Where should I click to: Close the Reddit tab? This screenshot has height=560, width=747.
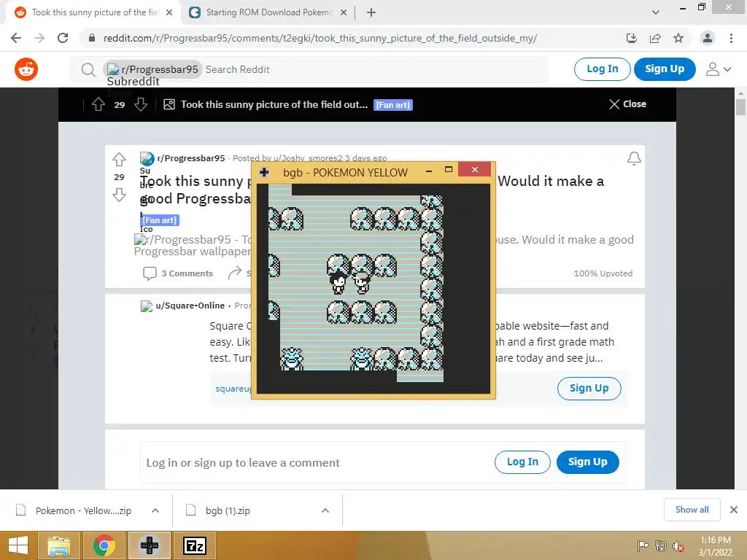[x=169, y=12]
